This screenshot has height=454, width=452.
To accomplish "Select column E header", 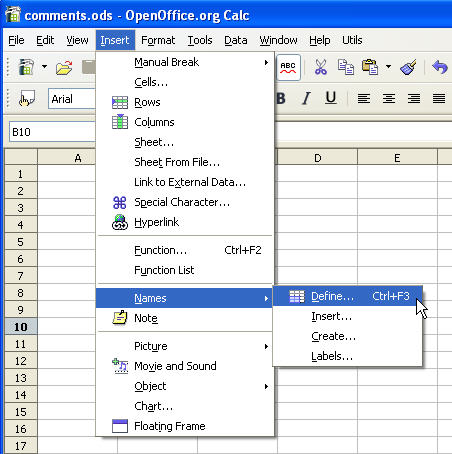I will coord(397,157).
